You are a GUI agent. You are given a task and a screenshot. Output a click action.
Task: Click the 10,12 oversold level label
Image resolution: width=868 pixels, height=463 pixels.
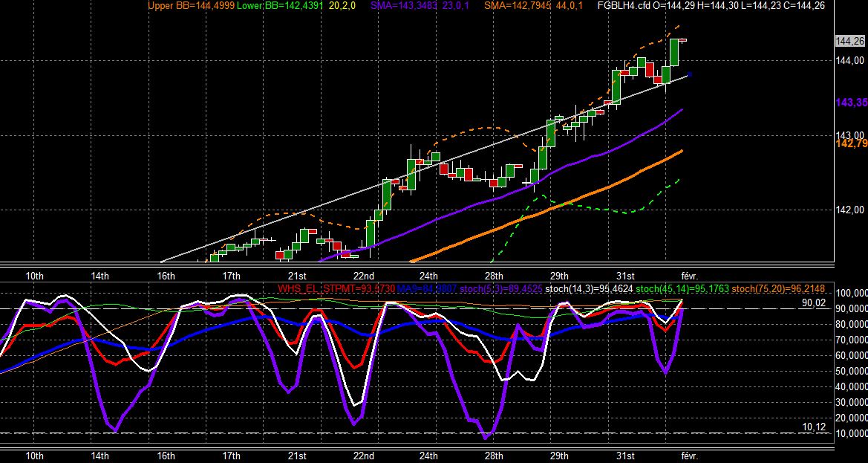[x=814, y=426]
